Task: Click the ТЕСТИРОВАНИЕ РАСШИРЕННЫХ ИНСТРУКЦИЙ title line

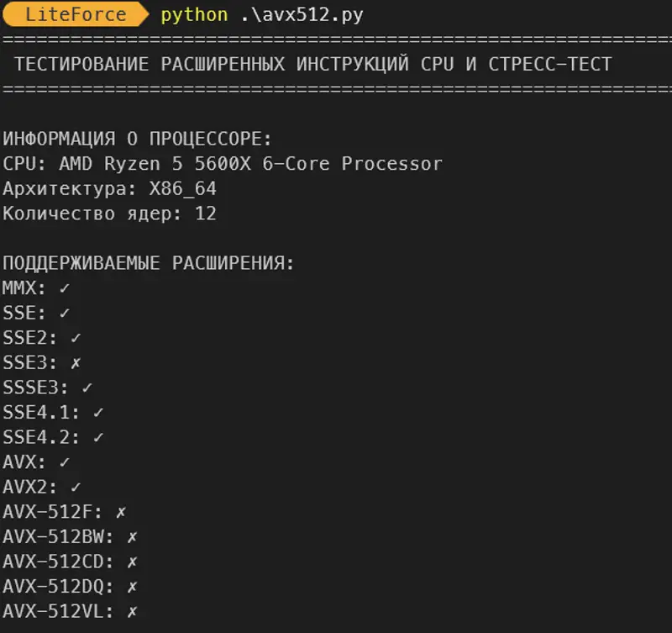Action: [x=312, y=65]
